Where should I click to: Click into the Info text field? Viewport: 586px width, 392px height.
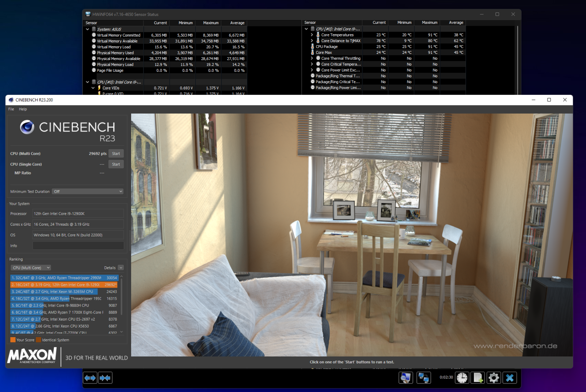coord(78,246)
